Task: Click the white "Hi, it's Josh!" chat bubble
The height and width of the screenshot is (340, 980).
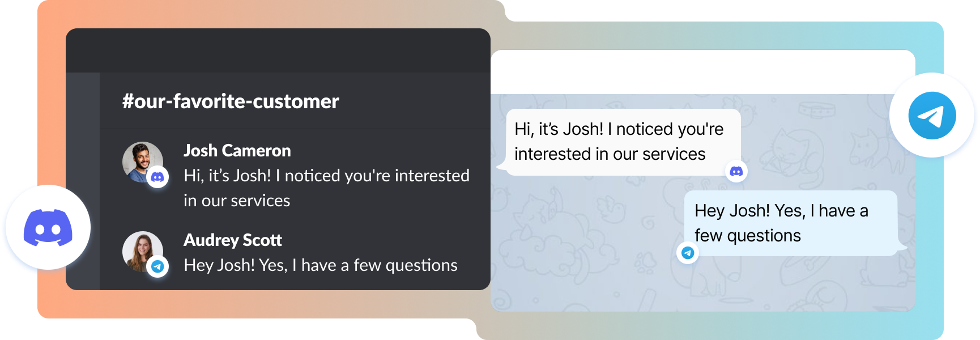Action: point(619,142)
